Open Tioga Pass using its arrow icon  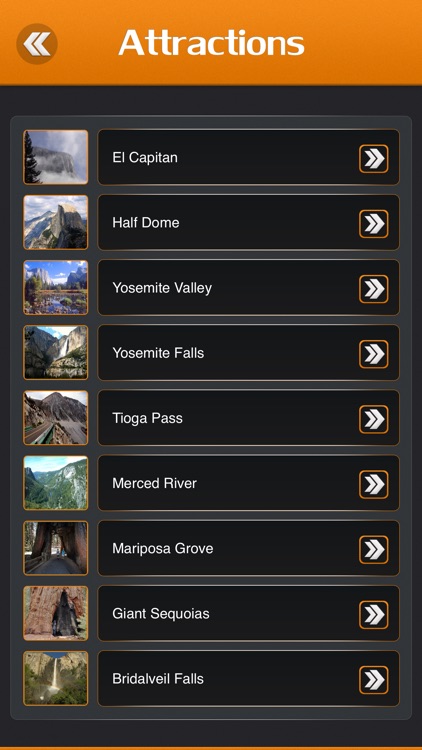pos(374,419)
